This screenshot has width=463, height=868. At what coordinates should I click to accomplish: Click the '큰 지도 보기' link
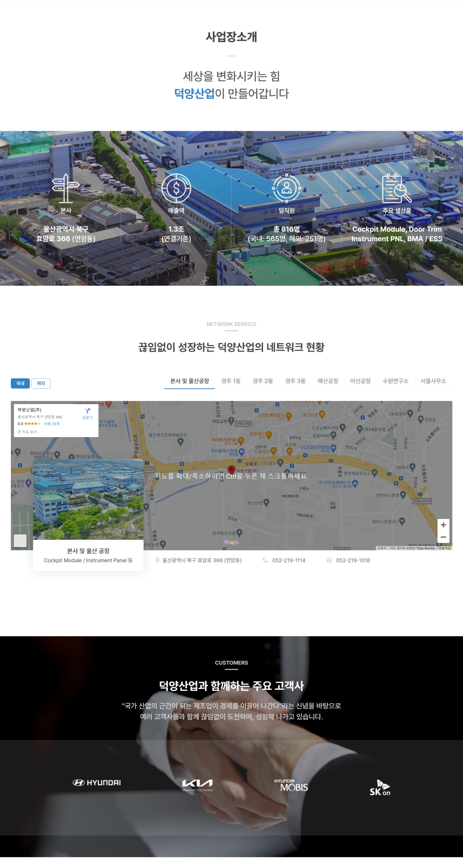(x=27, y=432)
